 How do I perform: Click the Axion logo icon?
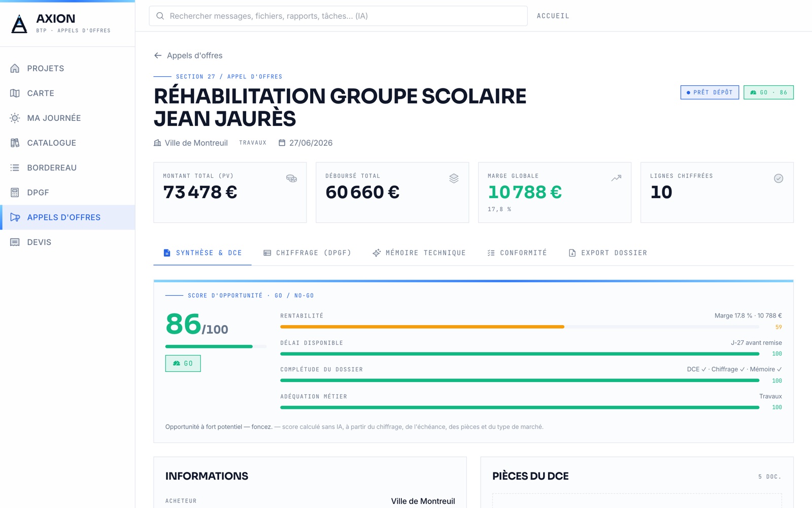pos(19,24)
